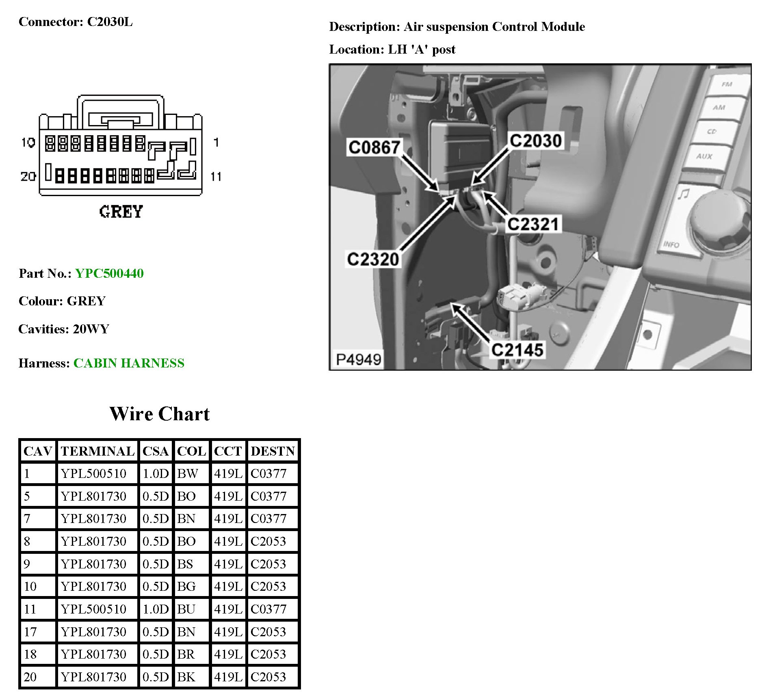
Task: Click the P4949 image reference tag
Action: coord(358,359)
